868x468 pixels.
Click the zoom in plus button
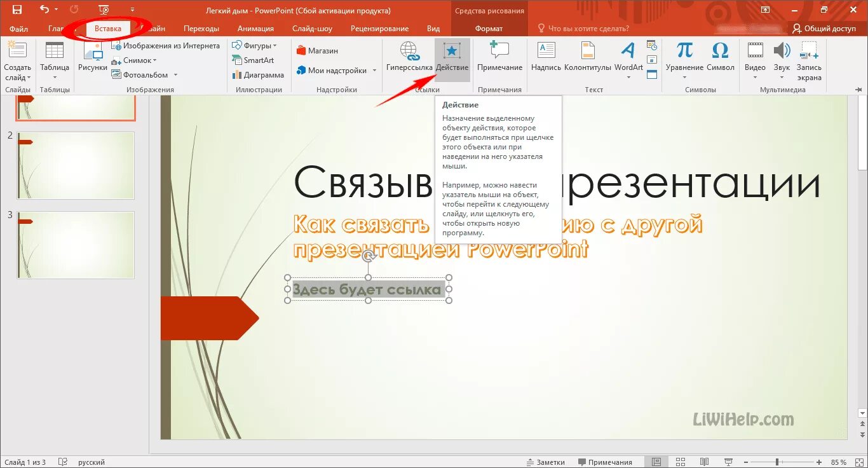point(820,462)
